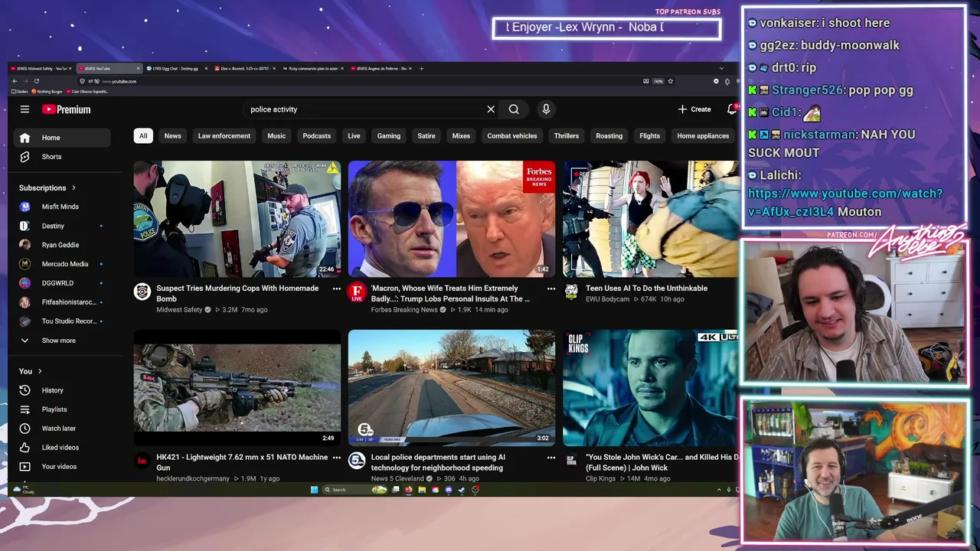Select the News filter chip
Image resolution: width=980 pixels, height=551 pixels.
tap(173, 136)
